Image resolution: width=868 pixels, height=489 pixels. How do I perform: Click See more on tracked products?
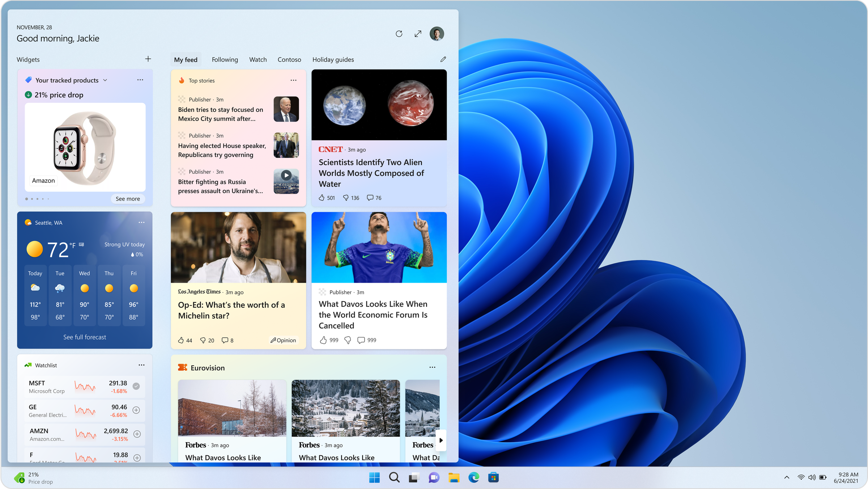coord(128,199)
